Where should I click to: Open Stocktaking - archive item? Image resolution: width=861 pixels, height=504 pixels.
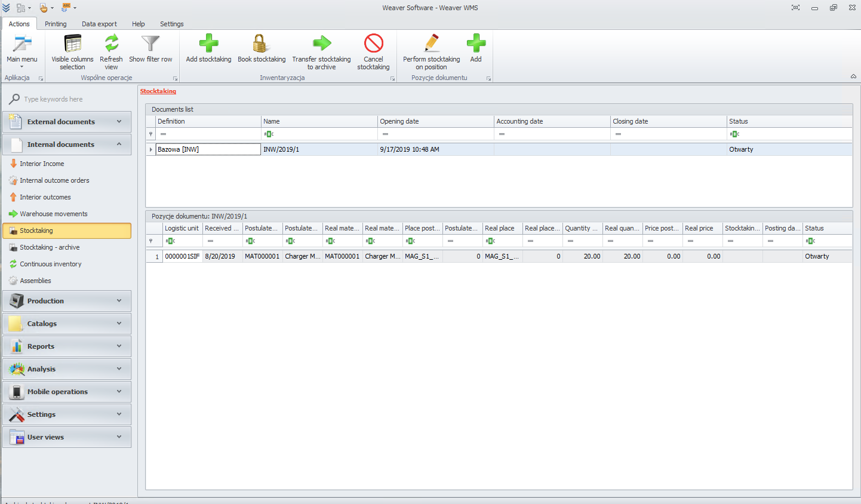[50, 247]
